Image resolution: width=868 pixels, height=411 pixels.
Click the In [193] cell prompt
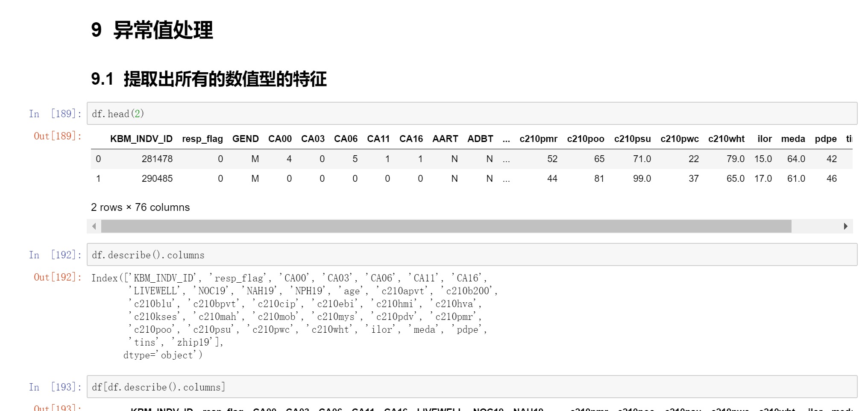(55, 387)
